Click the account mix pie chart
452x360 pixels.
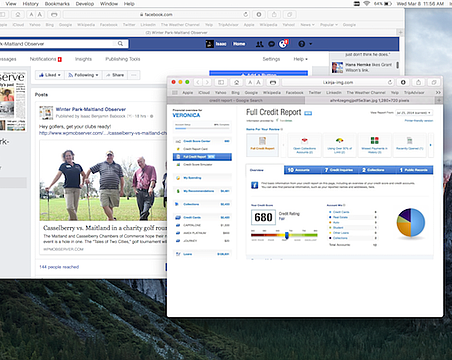tap(411, 222)
